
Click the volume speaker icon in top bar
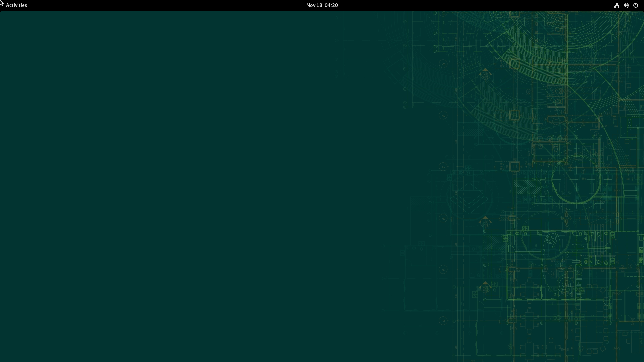coord(626,5)
